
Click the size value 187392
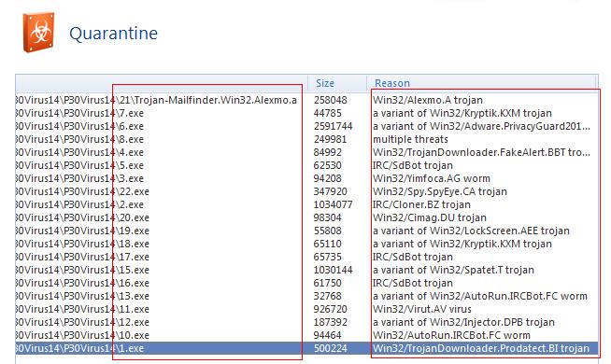330,322
